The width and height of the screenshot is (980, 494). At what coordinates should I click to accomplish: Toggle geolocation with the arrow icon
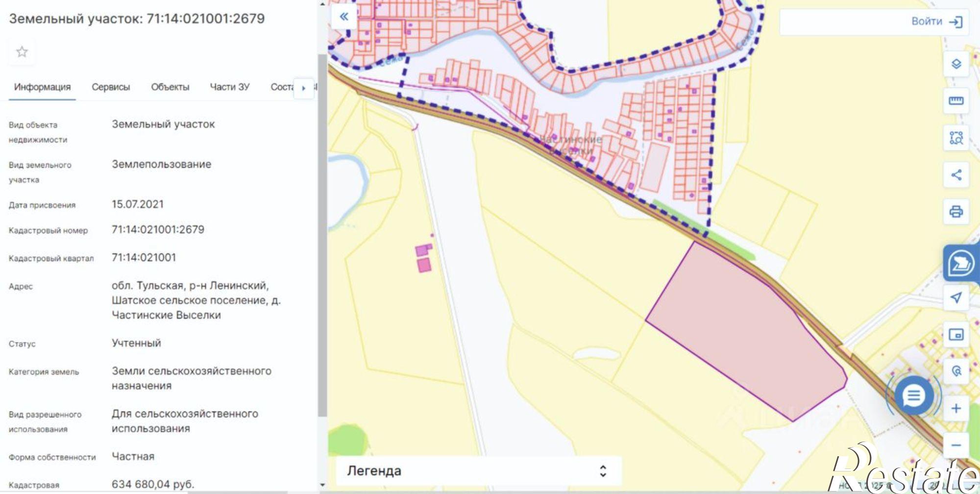pos(955,297)
